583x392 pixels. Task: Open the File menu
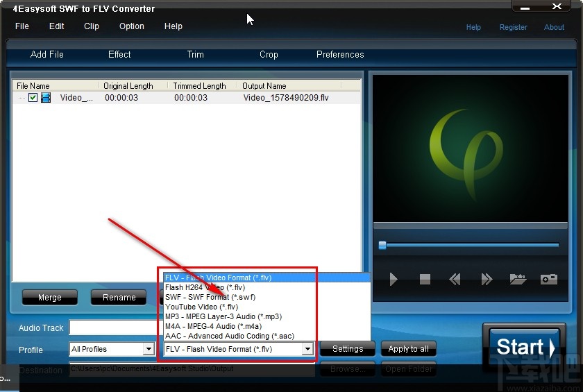pyautogui.click(x=22, y=26)
